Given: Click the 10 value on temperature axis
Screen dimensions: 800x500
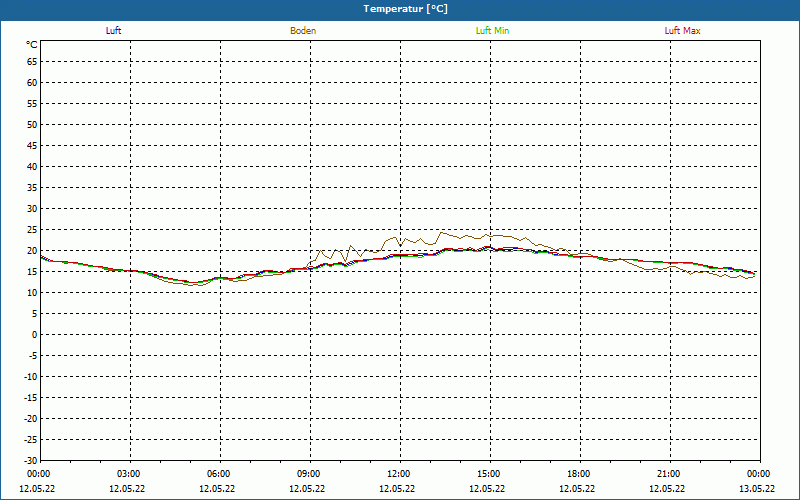Looking at the screenshot, I should tap(32, 293).
